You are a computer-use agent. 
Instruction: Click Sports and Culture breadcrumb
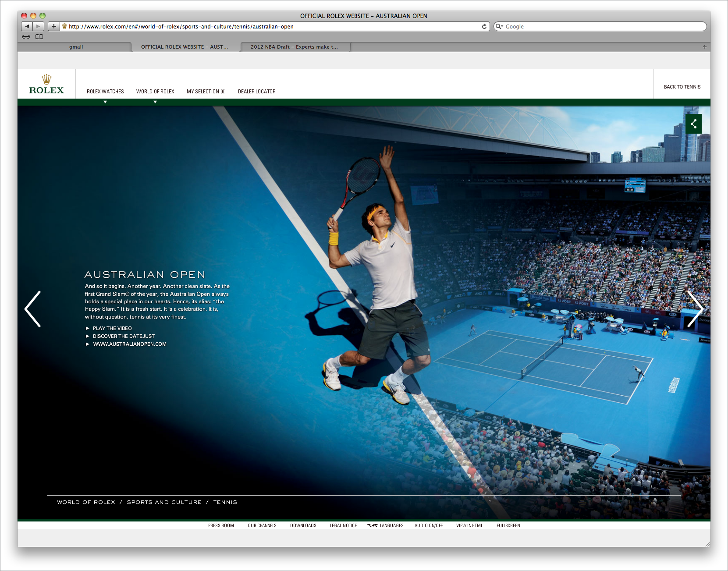click(x=164, y=502)
